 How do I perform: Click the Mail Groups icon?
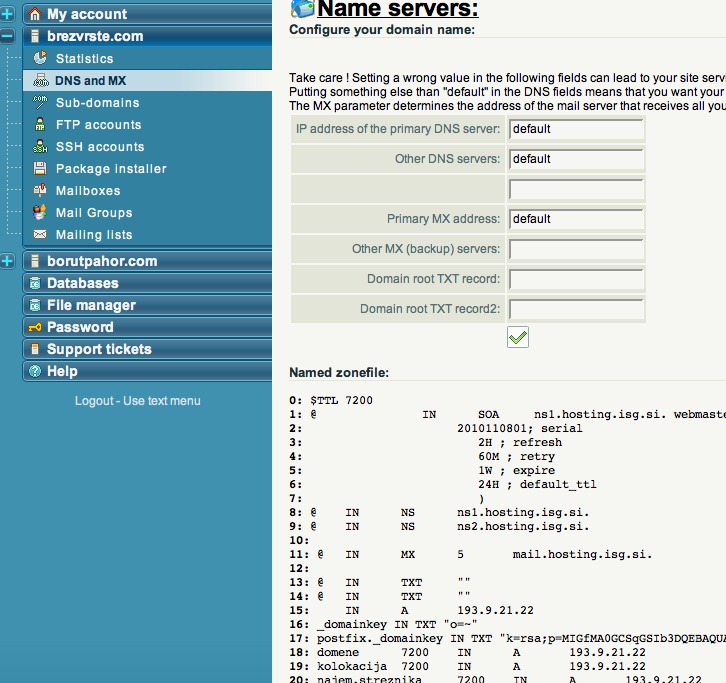point(40,213)
